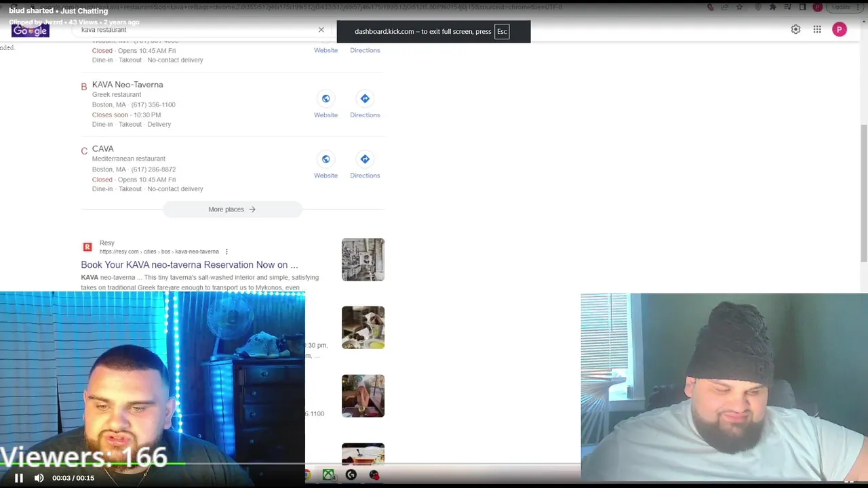The image size is (868, 488).
Task: Bookmark the page with the star icon
Action: [739, 7]
